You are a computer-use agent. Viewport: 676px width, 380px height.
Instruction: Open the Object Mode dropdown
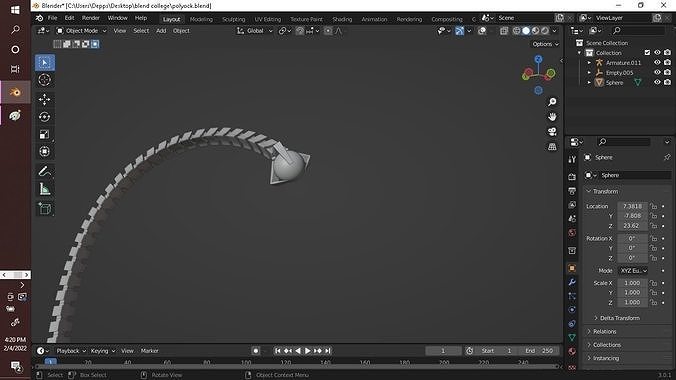(81, 31)
